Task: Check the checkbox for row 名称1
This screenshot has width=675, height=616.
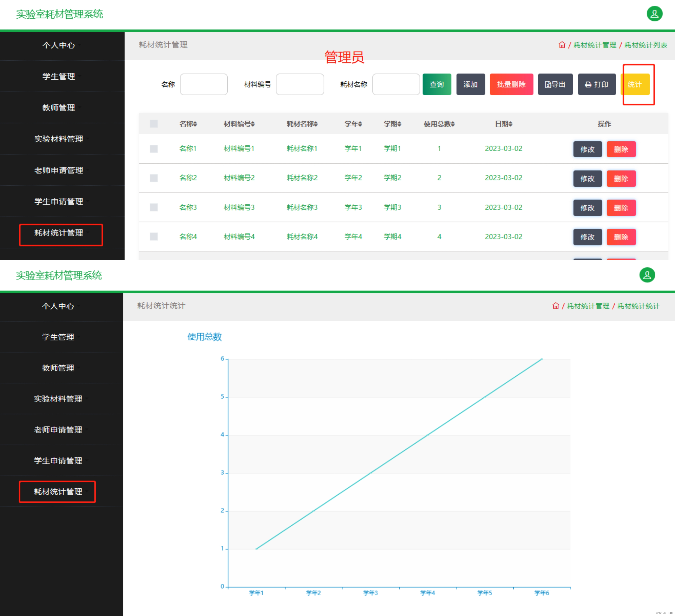Action: pos(154,149)
